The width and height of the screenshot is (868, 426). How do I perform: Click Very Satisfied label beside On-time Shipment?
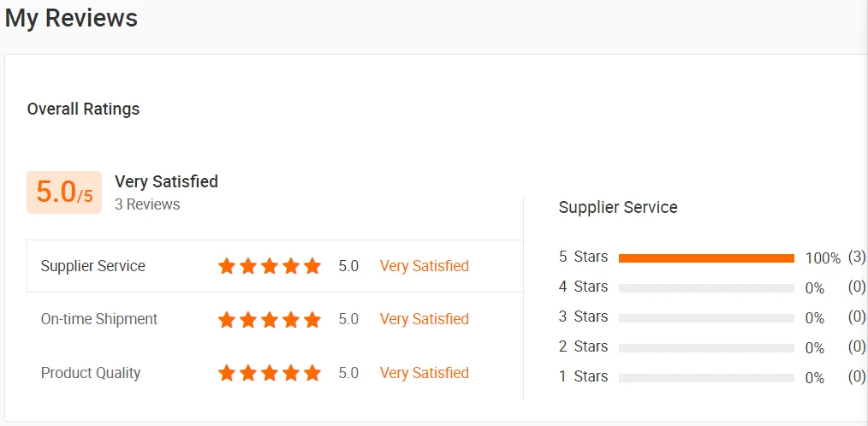[425, 319]
